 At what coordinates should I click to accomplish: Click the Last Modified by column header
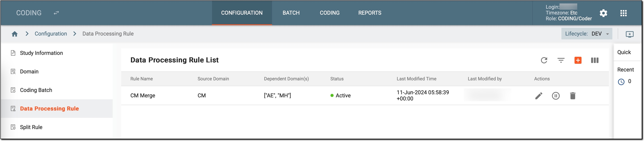[485, 79]
